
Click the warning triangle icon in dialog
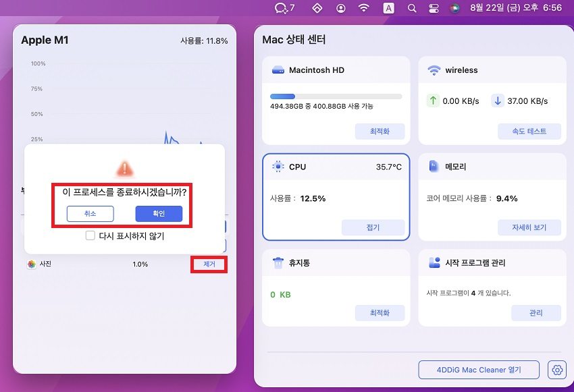pyautogui.click(x=124, y=168)
